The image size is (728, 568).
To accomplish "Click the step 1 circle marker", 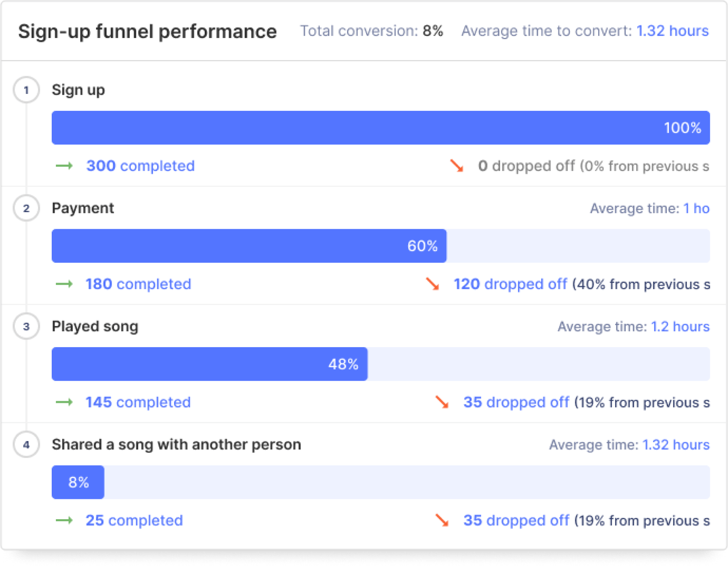I will (26, 90).
